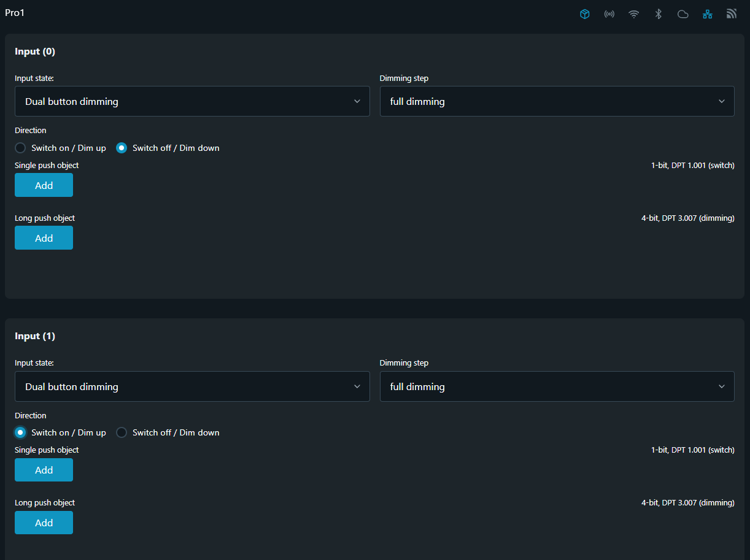This screenshot has height=560, width=750.
Task: Add Single push object for Input (1)
Action: [x=44, y=470]
